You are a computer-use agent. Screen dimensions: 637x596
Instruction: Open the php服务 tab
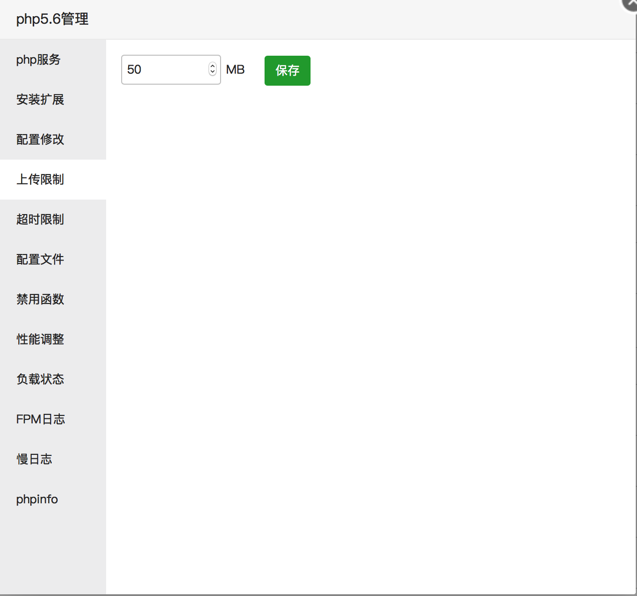tap(53, 60)
